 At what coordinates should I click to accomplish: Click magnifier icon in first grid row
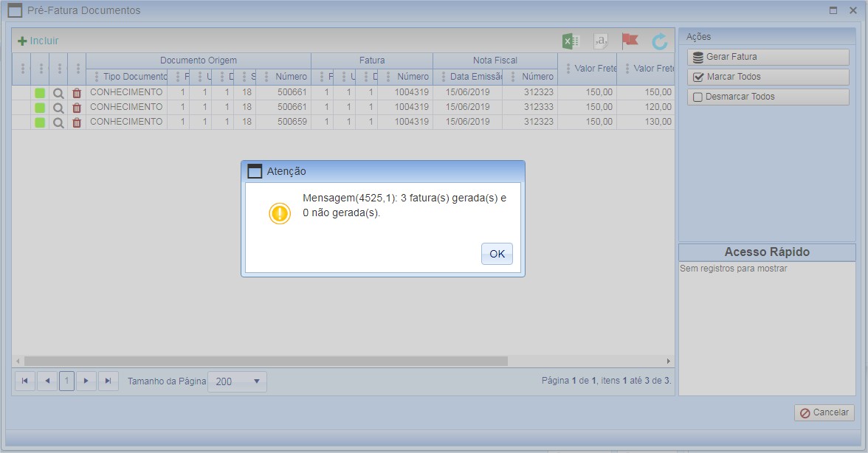pyautogui.click(x=58, y=93)
